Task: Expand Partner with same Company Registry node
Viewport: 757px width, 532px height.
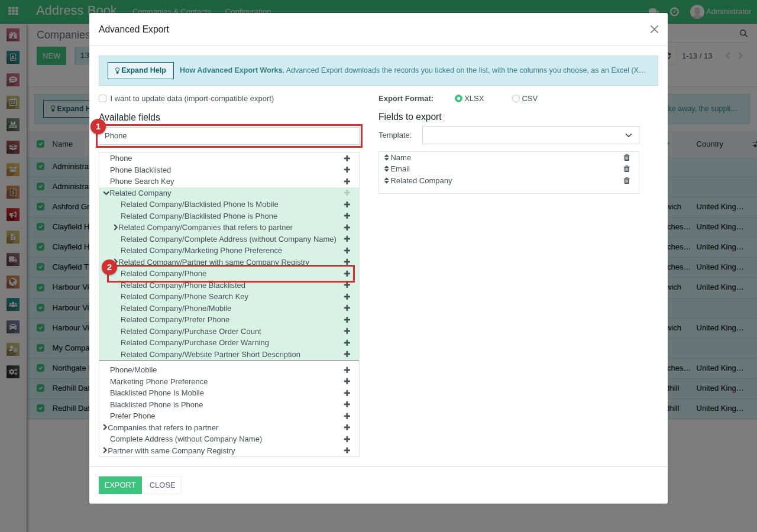Action: pos(105,450)
